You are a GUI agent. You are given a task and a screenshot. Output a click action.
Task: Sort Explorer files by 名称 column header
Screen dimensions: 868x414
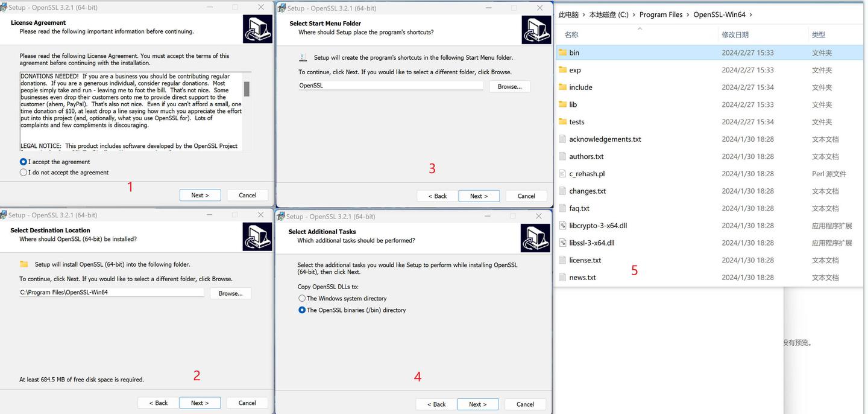pos(571,35)
